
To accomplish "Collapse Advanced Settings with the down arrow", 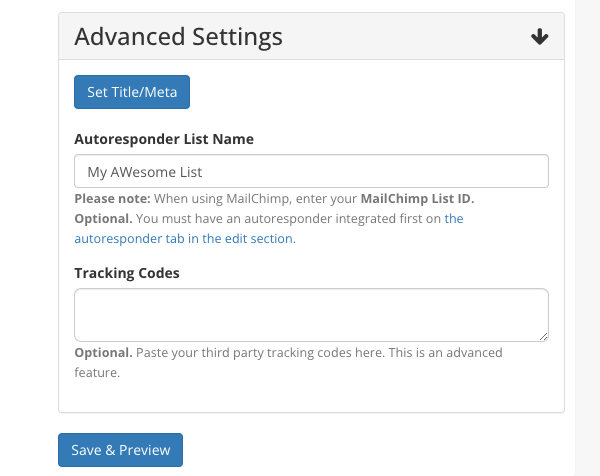I will point(540,37).
